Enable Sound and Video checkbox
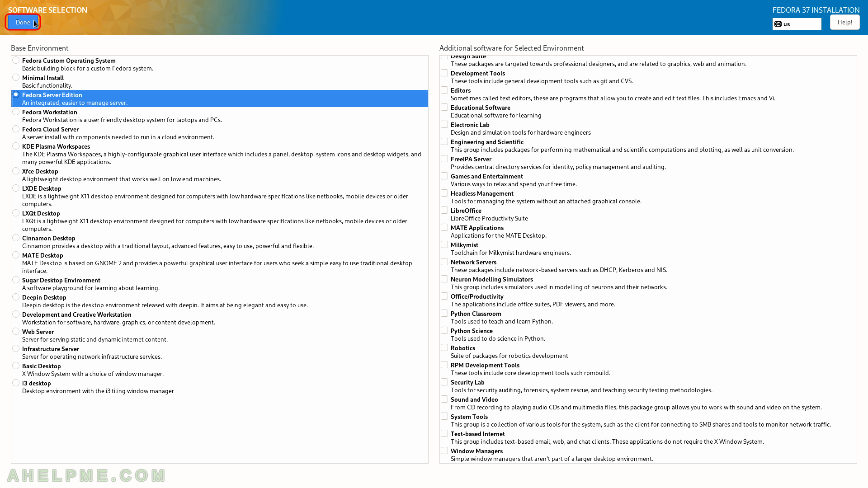This screenshot has width=868, height=488. [444, 399]
